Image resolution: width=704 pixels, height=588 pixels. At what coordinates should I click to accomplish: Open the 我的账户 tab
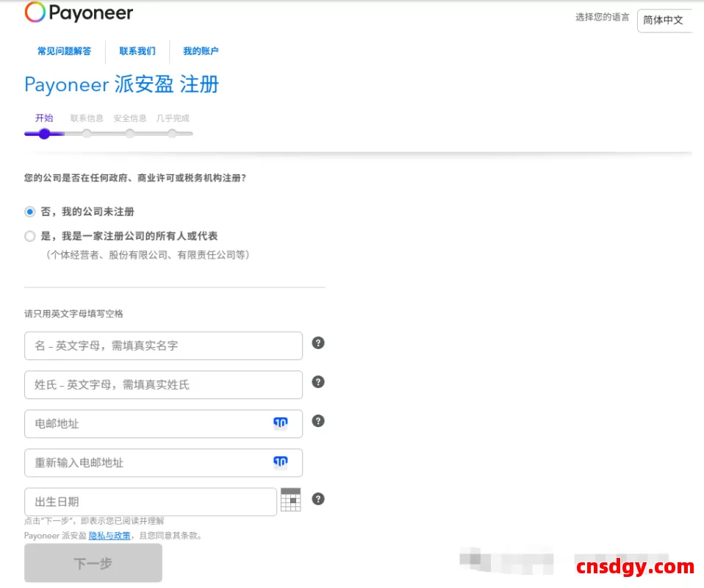point(201,51)
